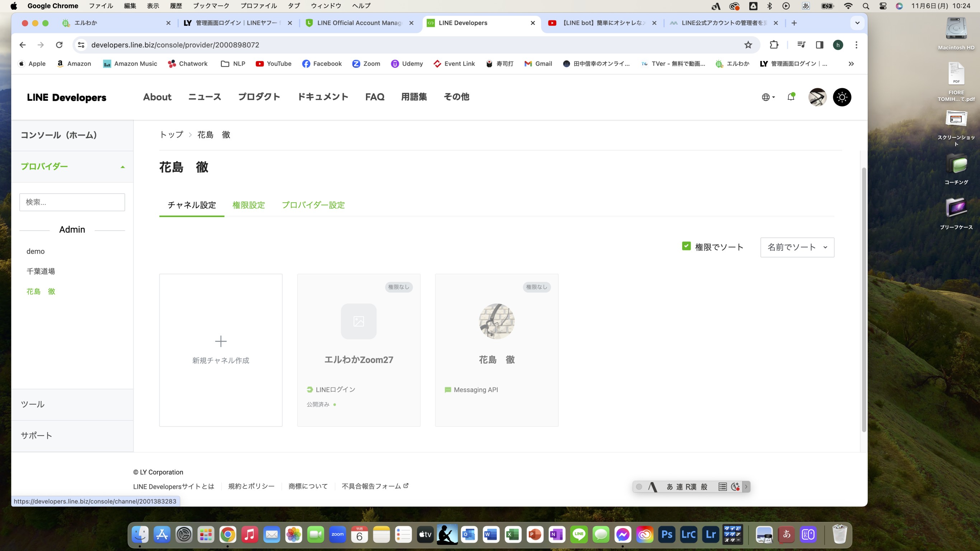Open コンソール（ホーム） in sidebar
This screenshot has height=551, width=980.
[59, 135]
